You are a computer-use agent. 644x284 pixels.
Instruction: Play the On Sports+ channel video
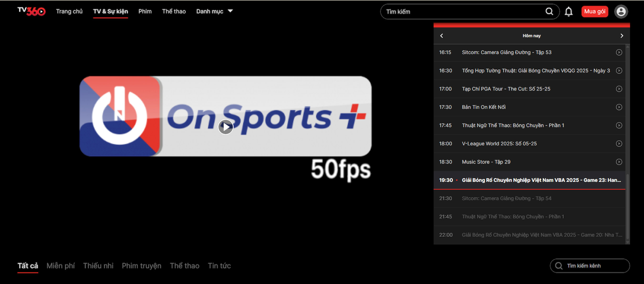(226, 127)
